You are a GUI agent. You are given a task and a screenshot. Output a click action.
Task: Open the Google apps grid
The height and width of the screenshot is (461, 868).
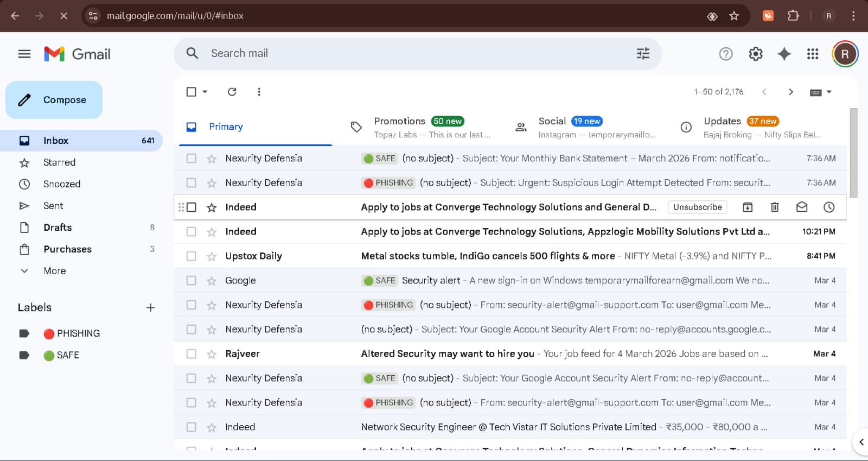[x=812, y=54]
